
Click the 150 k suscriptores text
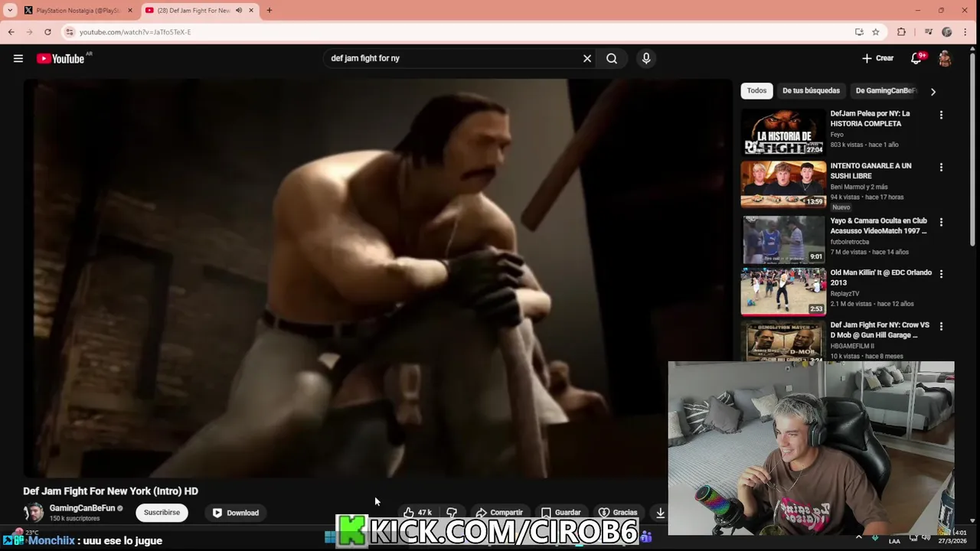74,519
